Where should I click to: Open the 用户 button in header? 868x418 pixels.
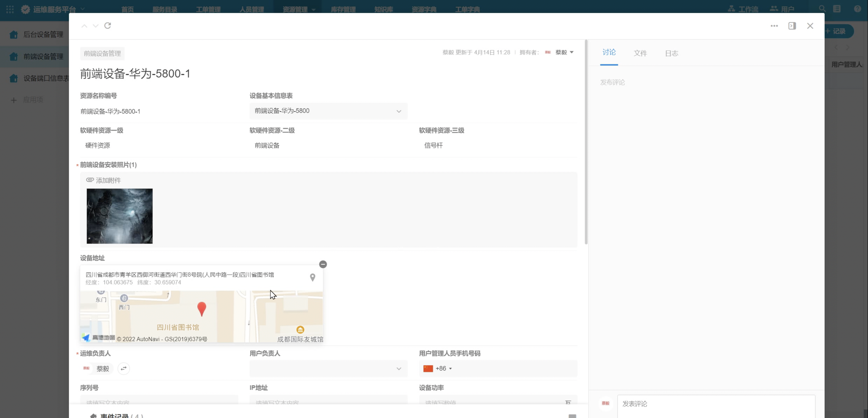pyautogui.click(x=782, y=9)
